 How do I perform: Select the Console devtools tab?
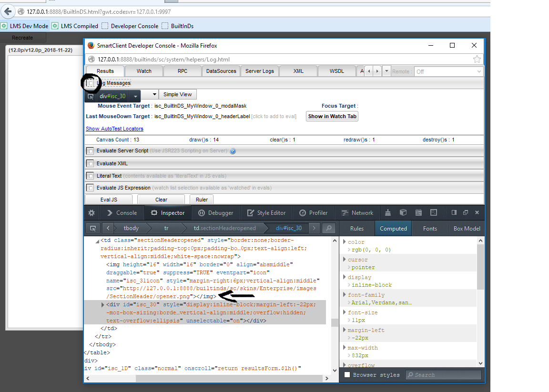click(x=122, y=213)
